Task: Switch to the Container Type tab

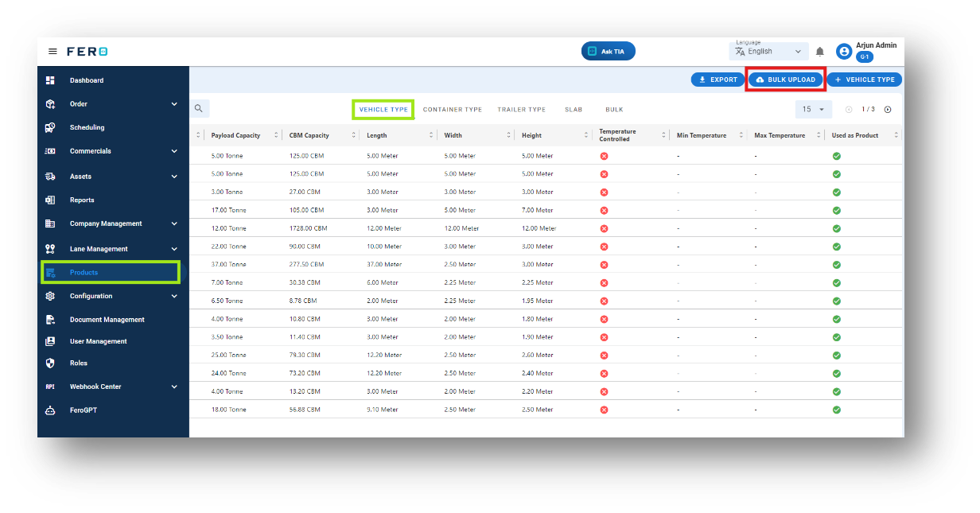Action: (x=453, y=110)
